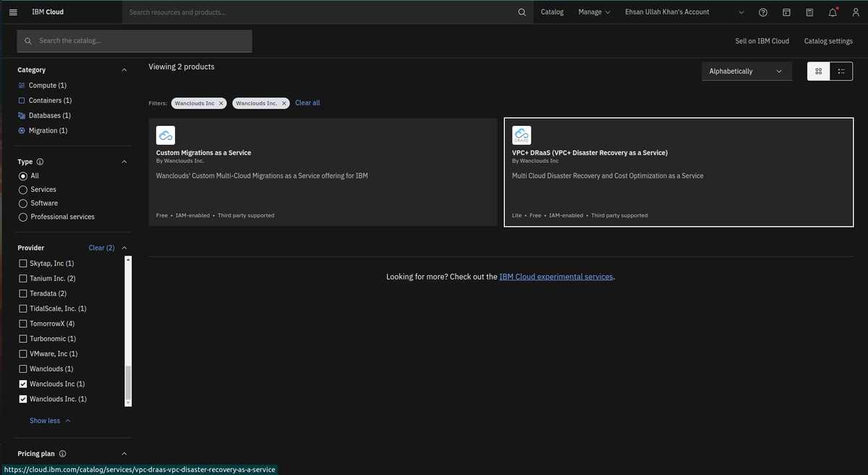This screenshot has width=868, height=475.
Task: Open the hamburger navigation menu
Action: tap(12, 12)
